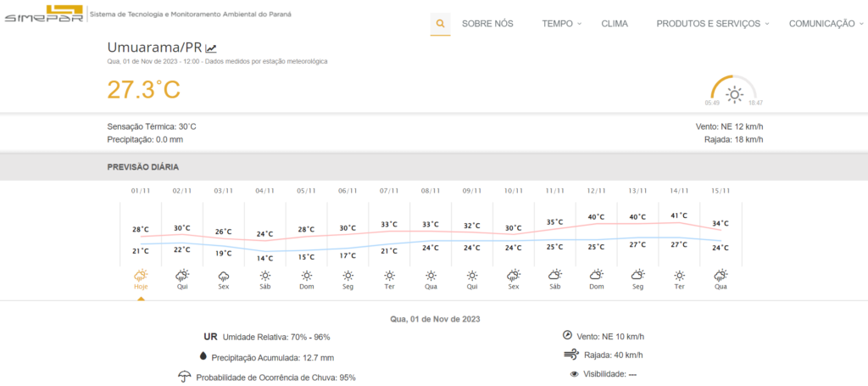868x386 pixels.
Task: Click the wind gust Rajada icon
Action: pos(571,355)
